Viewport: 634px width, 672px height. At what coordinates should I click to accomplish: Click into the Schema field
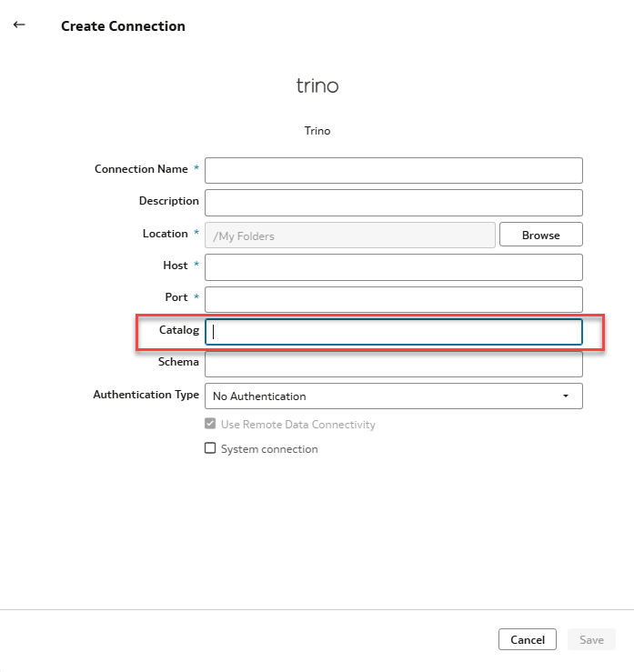point(394,364)
